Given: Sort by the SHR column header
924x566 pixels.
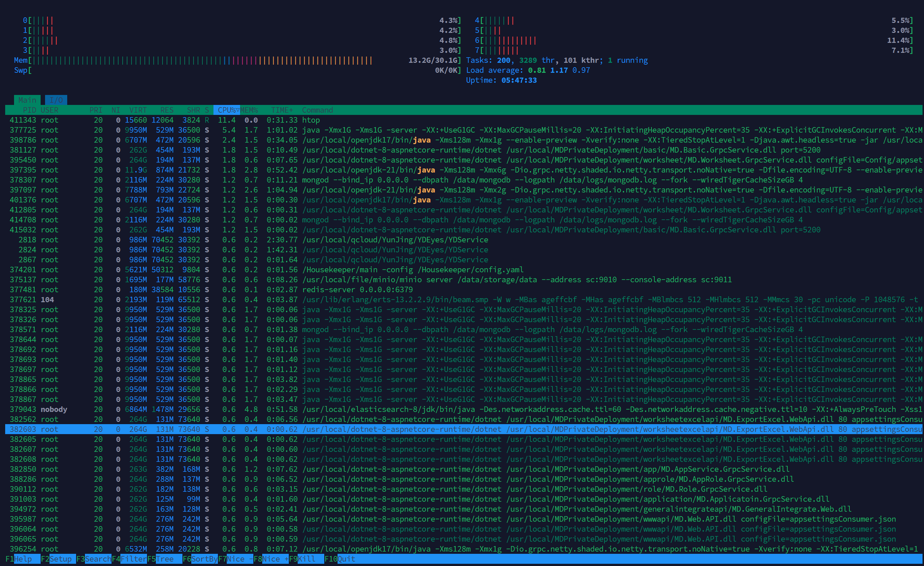Looking at the screenshot, I should pyautogui.click(x=194, y=110).
